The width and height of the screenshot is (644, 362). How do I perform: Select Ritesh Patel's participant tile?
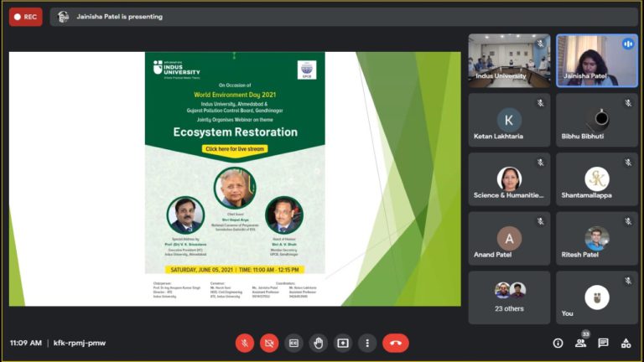click(x=596, y=239)
